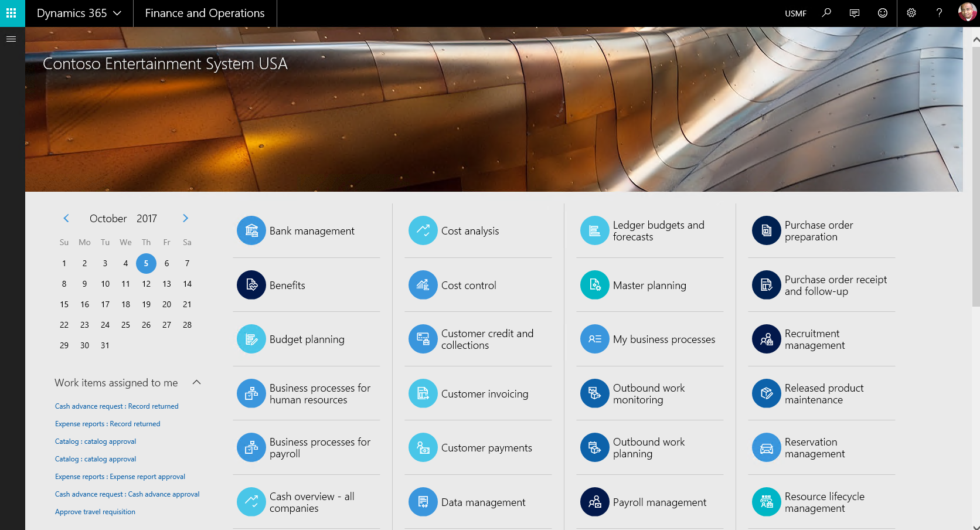Click the USMF company selector

[795, 13]
